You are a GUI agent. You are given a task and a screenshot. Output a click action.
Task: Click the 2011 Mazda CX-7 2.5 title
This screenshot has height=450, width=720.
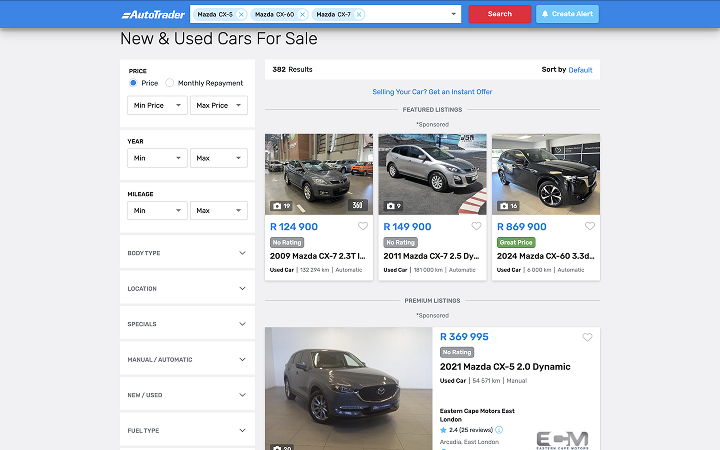(431, 256)
